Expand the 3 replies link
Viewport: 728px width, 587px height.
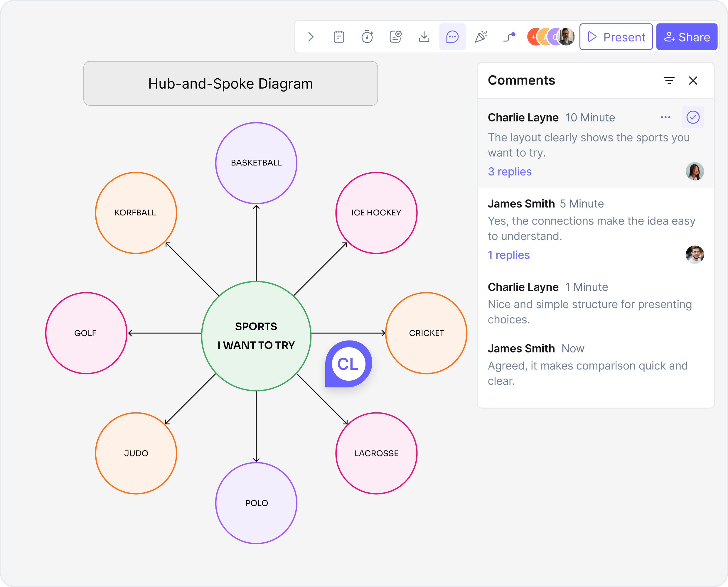[510, 171]
